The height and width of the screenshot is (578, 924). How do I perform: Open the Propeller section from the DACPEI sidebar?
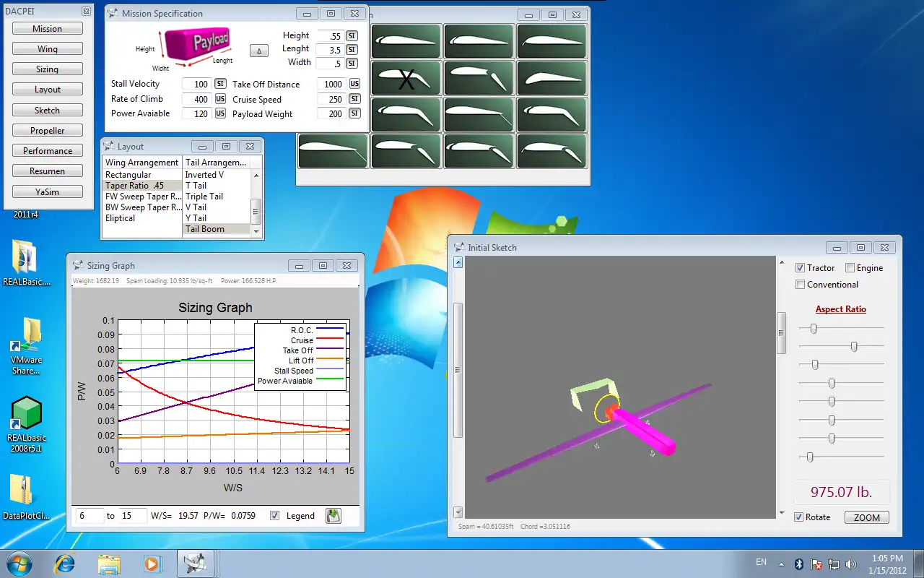(x=47, y=130)
